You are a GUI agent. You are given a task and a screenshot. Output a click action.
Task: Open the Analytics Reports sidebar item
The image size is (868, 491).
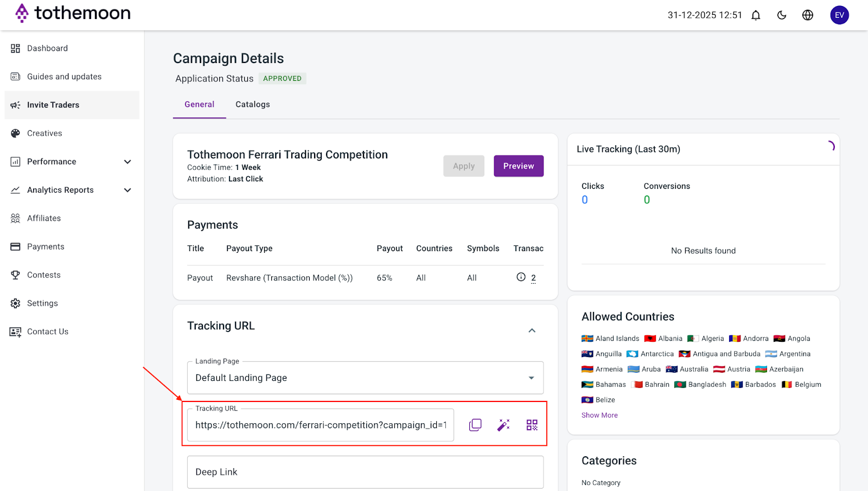(x=72, y=190)
